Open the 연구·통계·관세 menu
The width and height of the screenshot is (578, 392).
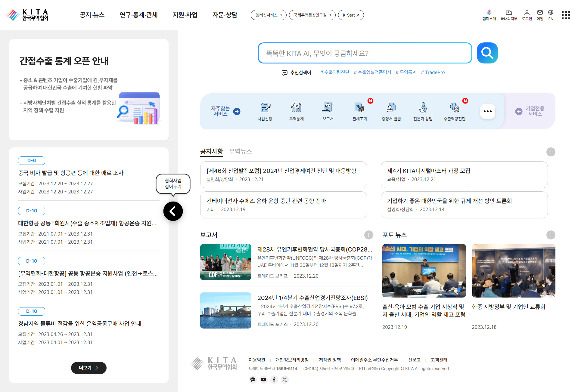click(x=138, y=15)
